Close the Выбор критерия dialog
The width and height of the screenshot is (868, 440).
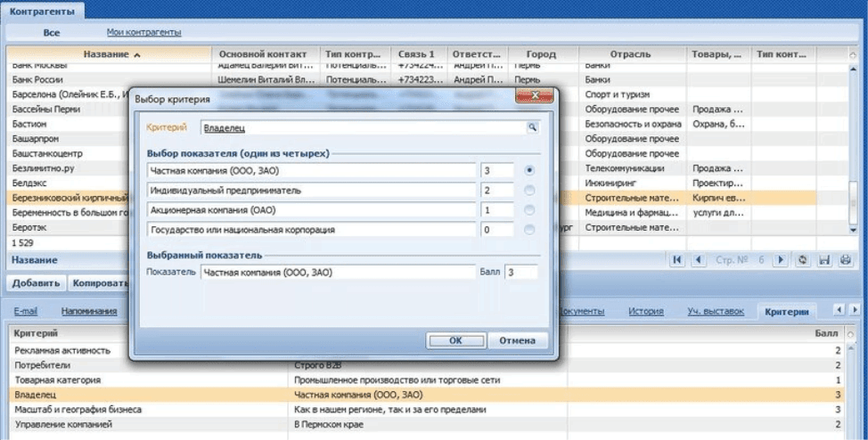point(536,96)
